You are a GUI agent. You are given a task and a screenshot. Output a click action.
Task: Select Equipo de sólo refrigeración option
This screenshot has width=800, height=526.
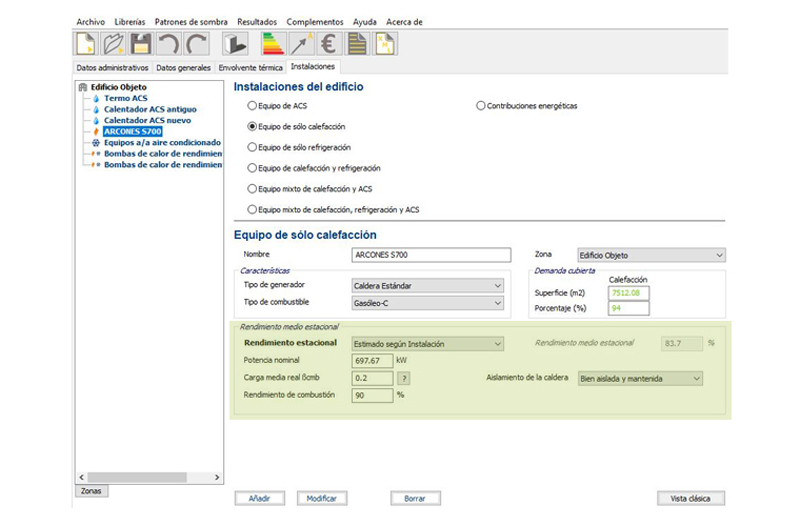point(252,147)
